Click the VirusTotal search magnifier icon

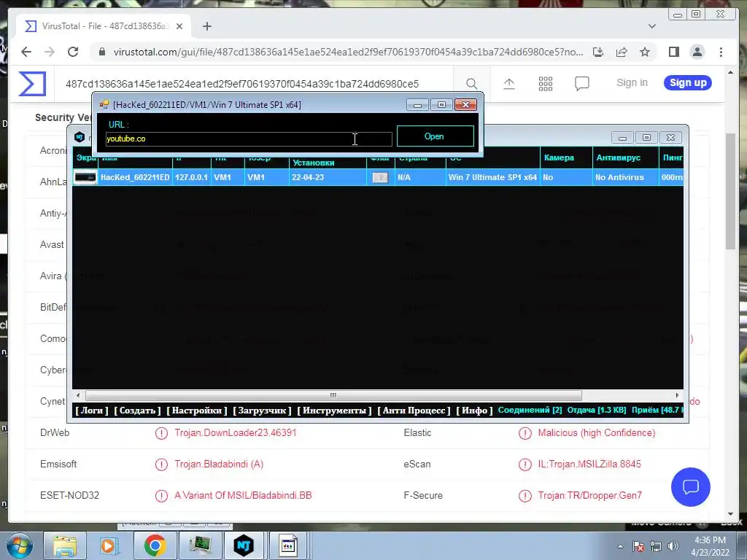(x=471, y=84)
